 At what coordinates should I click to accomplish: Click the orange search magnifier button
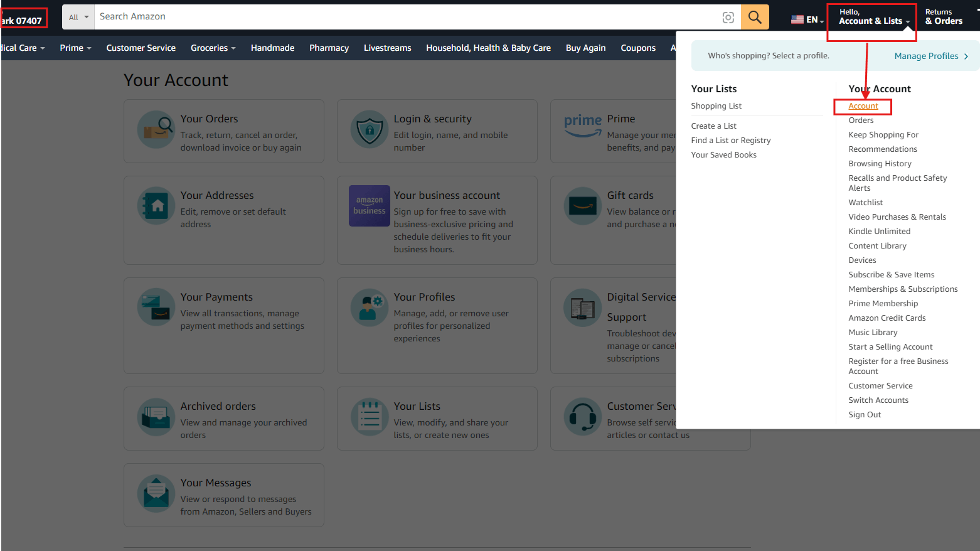tap(755, 17)
